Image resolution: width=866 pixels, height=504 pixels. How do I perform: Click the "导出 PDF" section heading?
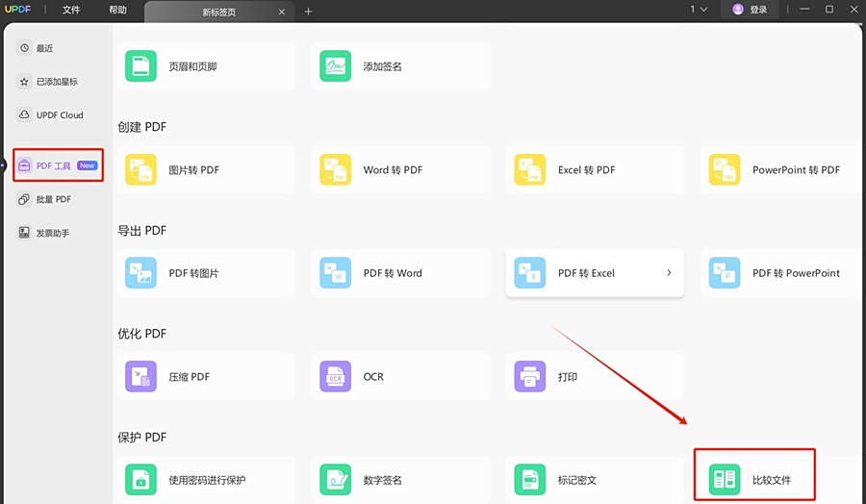pos(142,230)
